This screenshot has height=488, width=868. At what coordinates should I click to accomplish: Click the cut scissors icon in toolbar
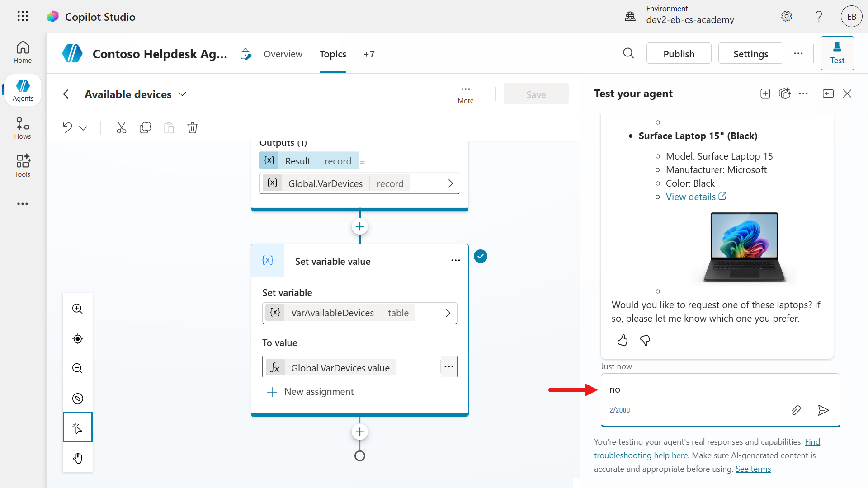[x=121, y=128]
